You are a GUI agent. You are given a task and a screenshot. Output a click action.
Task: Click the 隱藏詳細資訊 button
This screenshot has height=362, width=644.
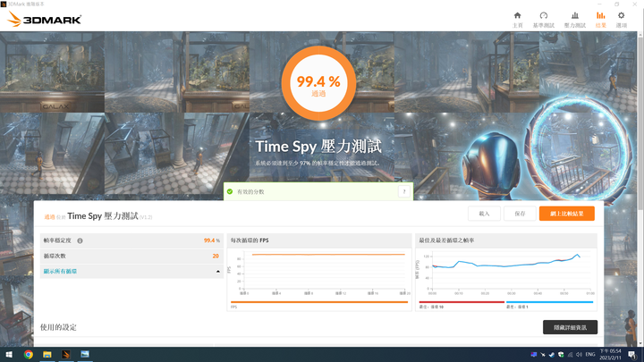pyautogui.click(x=570, y=327)
